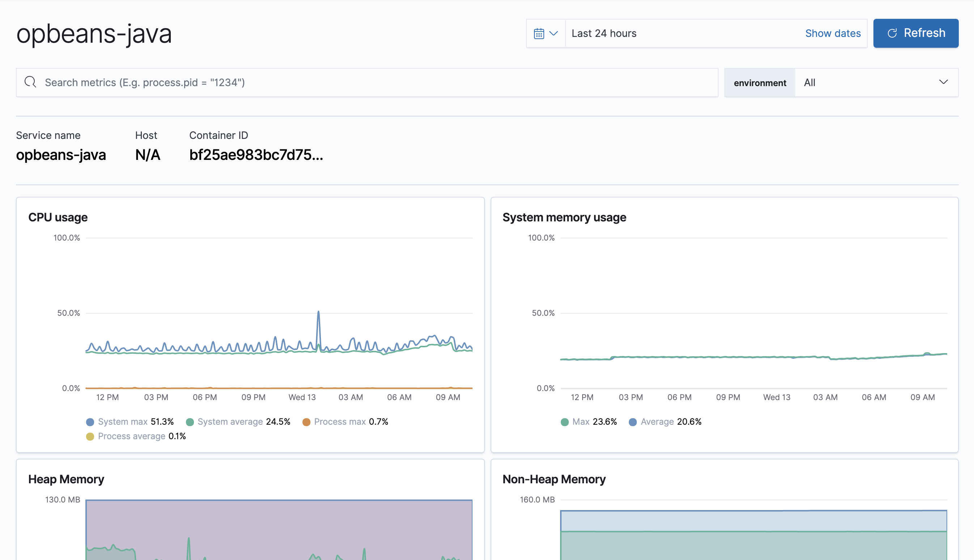This screenshot has width=974, height=560.
Task: Click Show dates link
Action: pos(833,33)
